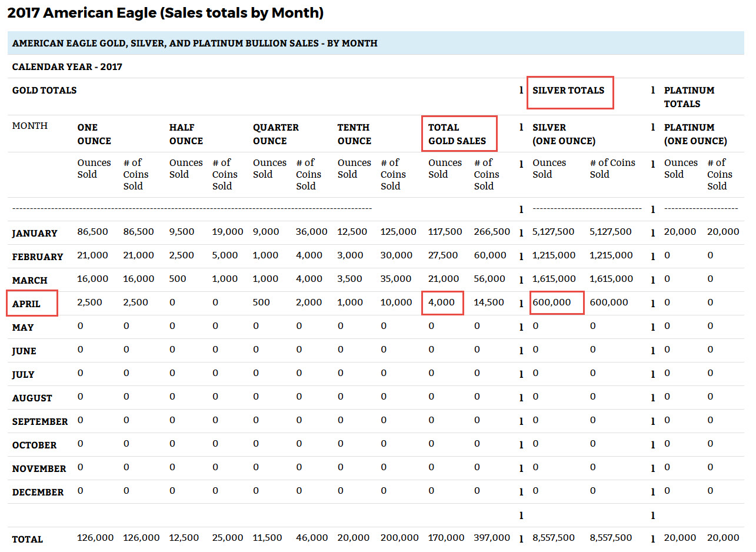Select the "SILVER (ONE OUNCE)" column header
Viewport: 756px width, 552px height.
pos(564,134)
